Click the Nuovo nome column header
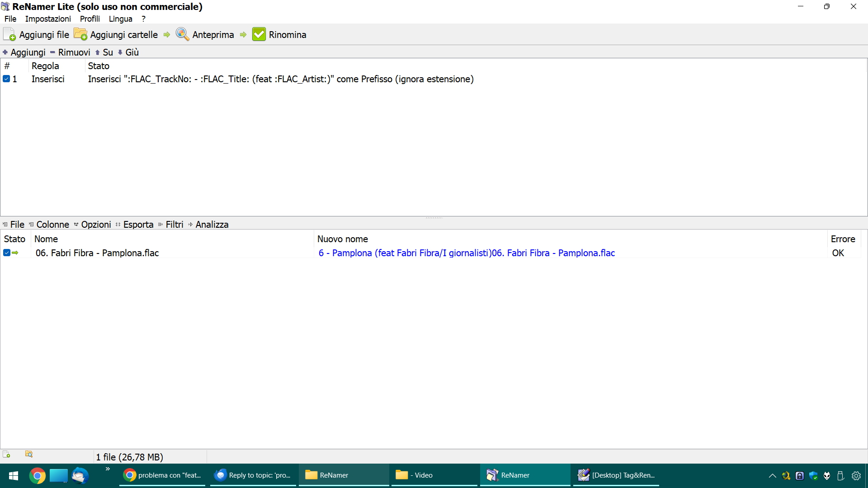This screenshot has width=868, height=488. (x=343, y=239)
